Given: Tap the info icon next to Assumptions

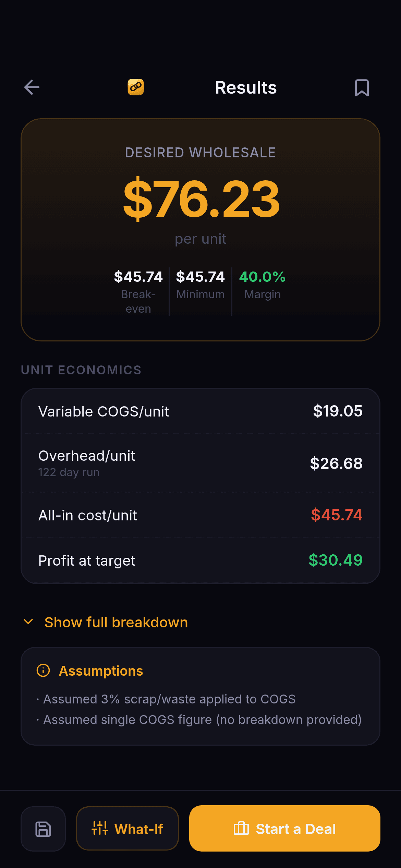Looking at the screenshot, I should point(42,670).
